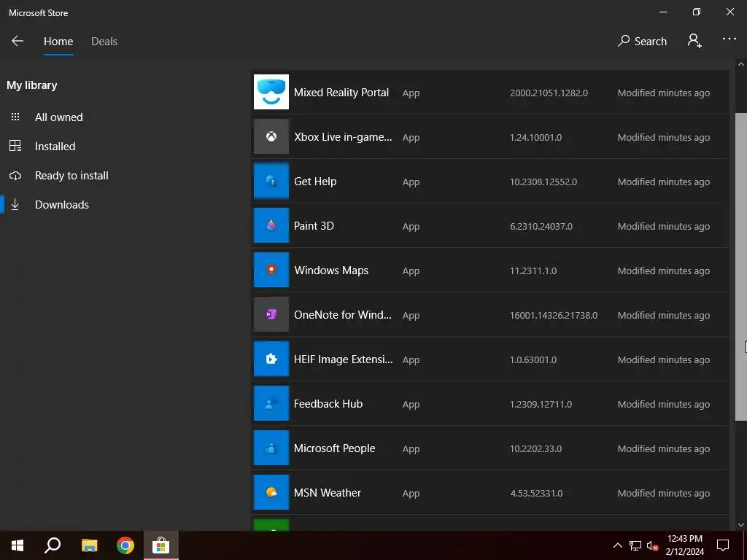Click version 4.53.52331.0

coord(536,494)
